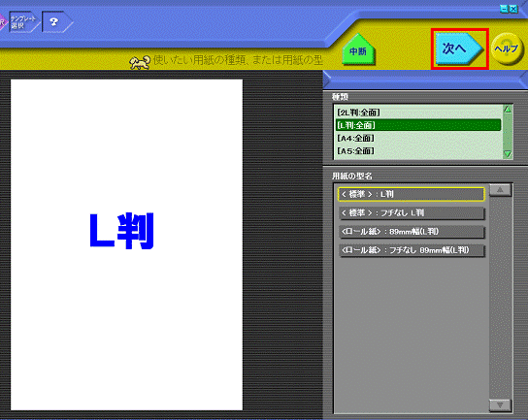528x420 pixels.
Task: Choose <標準>:フチなし L判 paper type
Action: (x=412, y=213)
